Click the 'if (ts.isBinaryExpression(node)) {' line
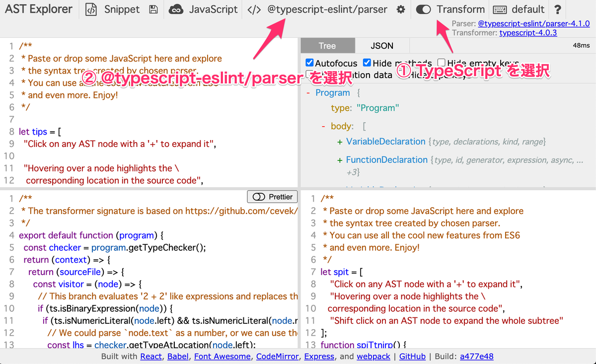This screenshot has width=596, height=364. (x=105, y=308)
